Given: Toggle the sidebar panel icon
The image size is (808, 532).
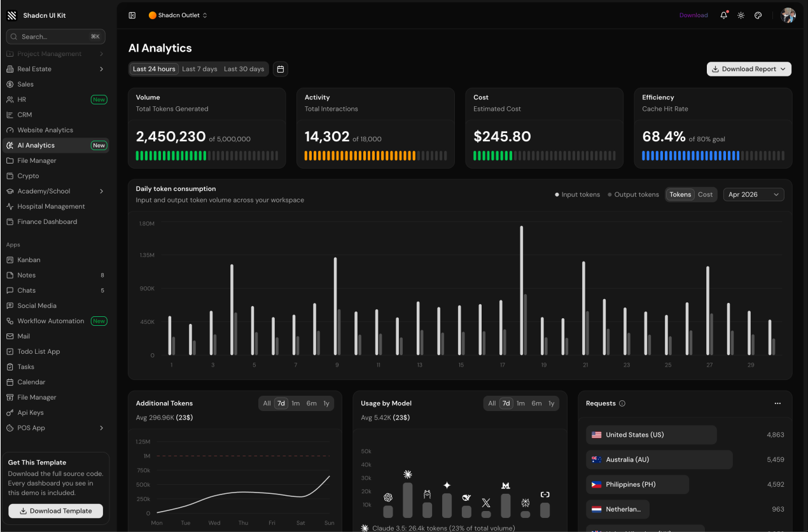Looking at the screenshot, I should coord(132,15).
